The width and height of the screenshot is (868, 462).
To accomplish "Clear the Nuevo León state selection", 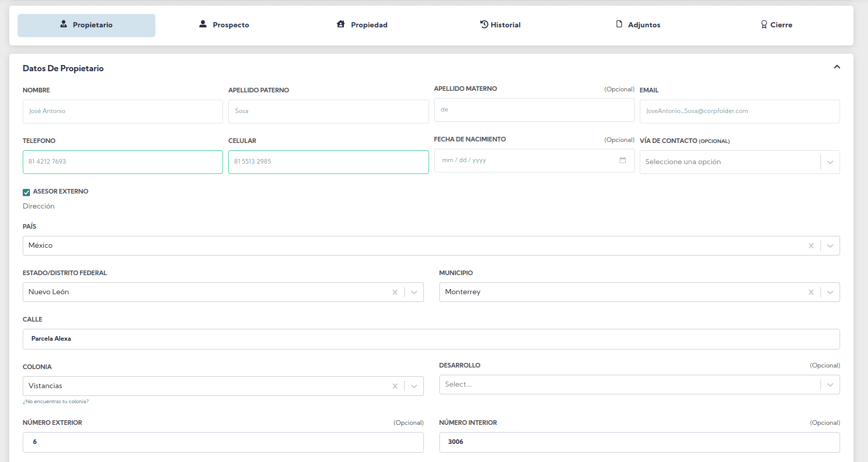I will pyautogui.click(x=394, y=292).
